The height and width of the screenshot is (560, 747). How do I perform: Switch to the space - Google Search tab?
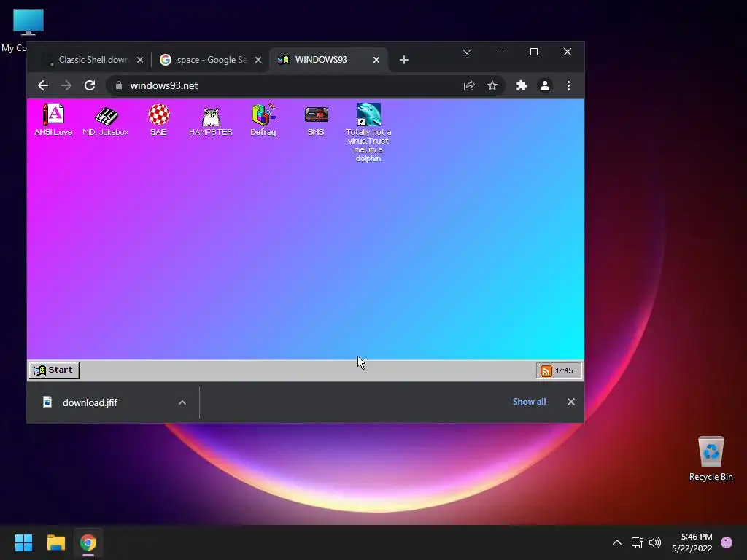coord(211,60)
